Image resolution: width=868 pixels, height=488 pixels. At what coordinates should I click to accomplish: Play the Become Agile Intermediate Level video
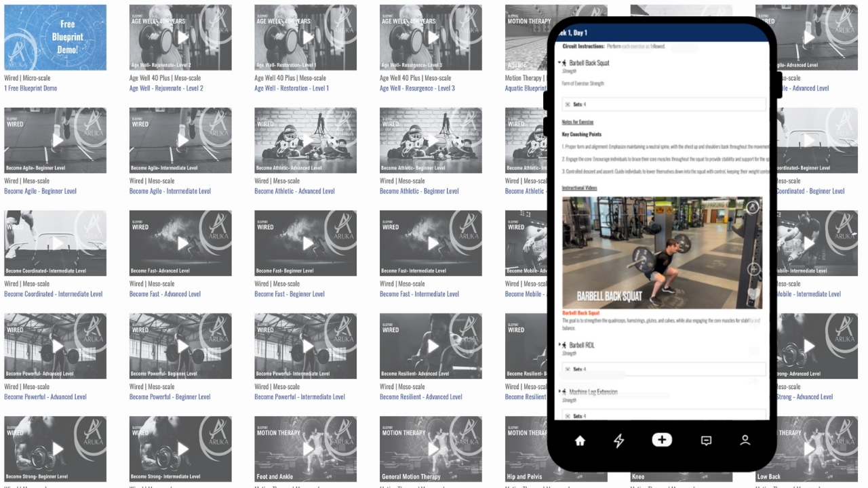(x=183, y=140)
